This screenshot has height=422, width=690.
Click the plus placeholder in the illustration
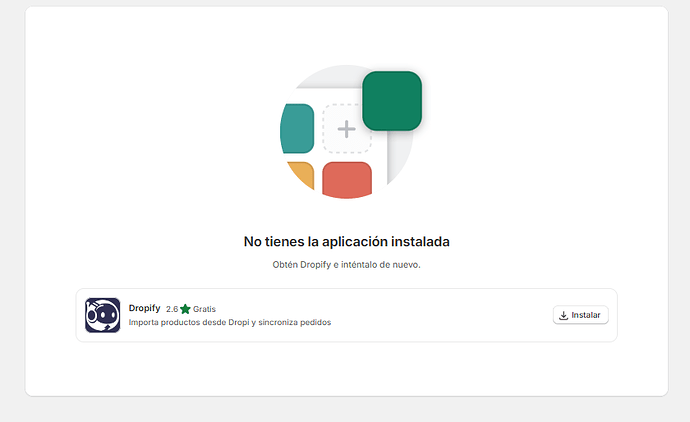pos(347,129)
